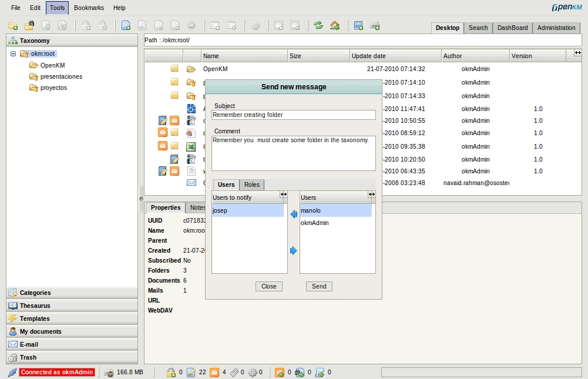
Task: Expand the Templates stack panel
Action: [x=72, y=318]
